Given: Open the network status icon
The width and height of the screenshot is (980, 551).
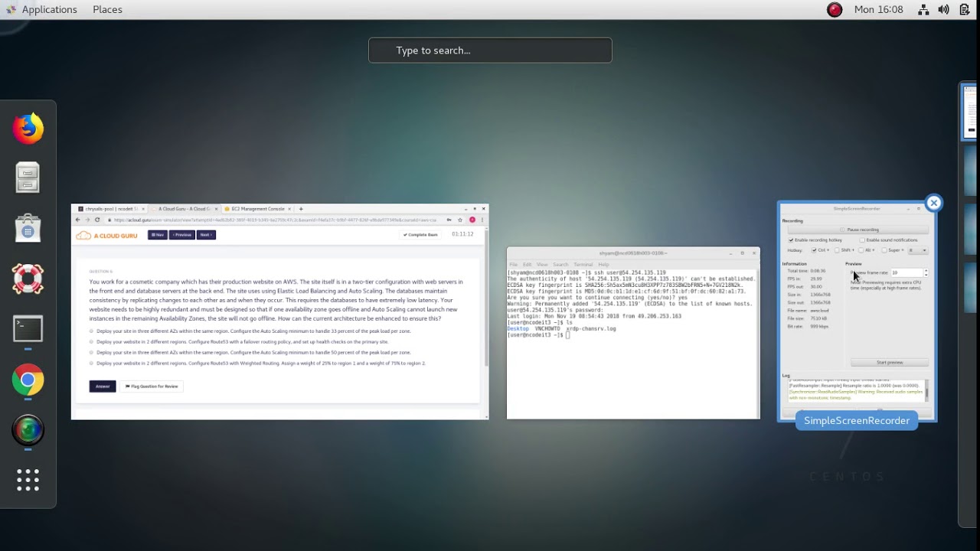Looking at the screenshot, I should point(923,9).
